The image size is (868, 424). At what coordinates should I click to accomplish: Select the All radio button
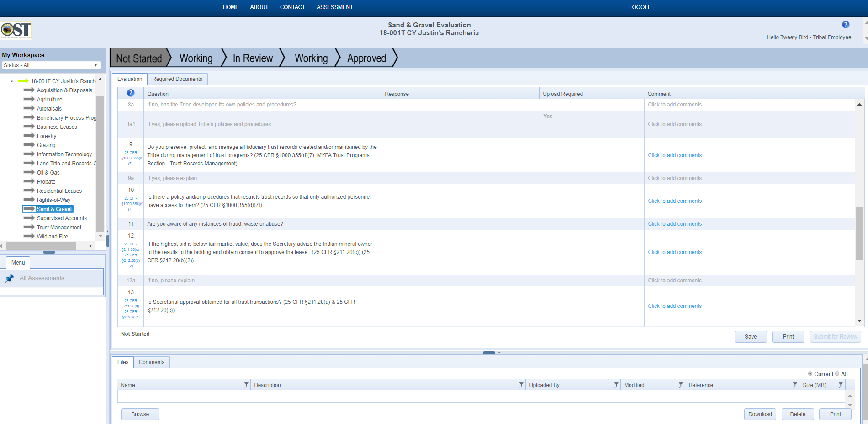(837, 374)
